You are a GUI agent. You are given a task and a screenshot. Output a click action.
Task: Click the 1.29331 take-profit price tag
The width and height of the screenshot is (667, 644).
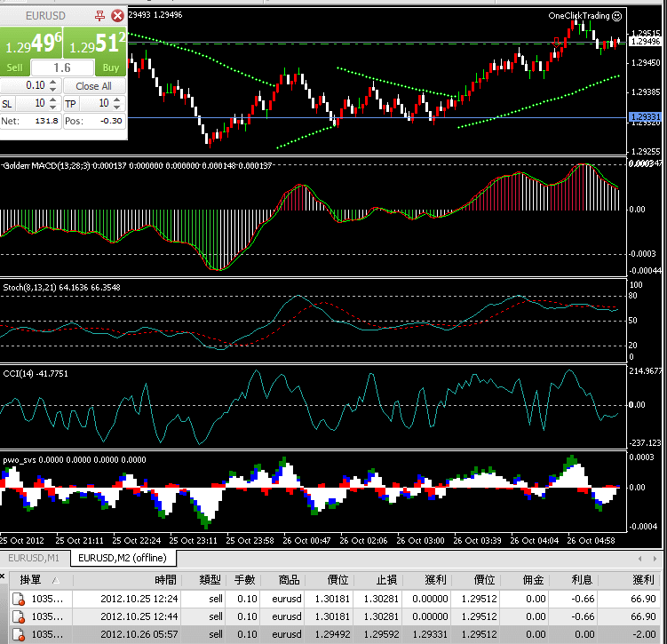pyautogui.click(x=646, y=117)
